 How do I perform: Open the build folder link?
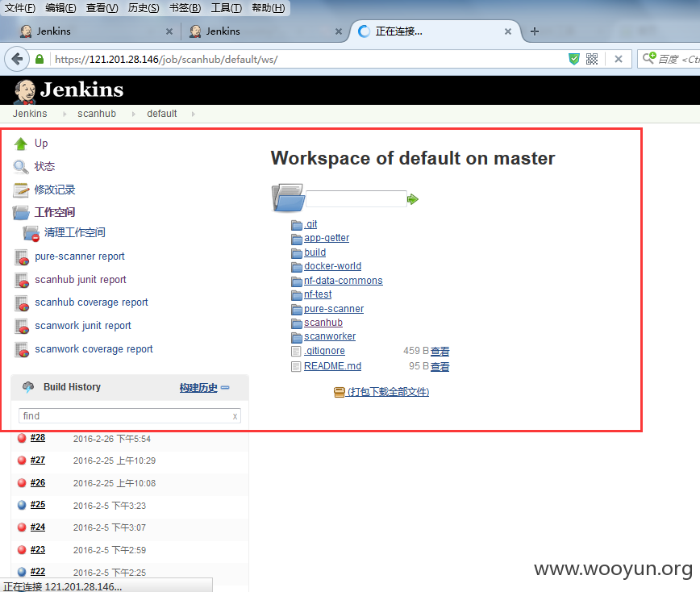pyautogui.click(x=315, y=252)
